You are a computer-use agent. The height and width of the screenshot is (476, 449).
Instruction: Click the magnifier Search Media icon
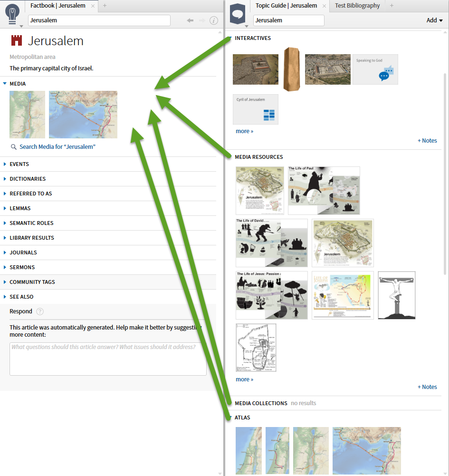coord(14,147)
